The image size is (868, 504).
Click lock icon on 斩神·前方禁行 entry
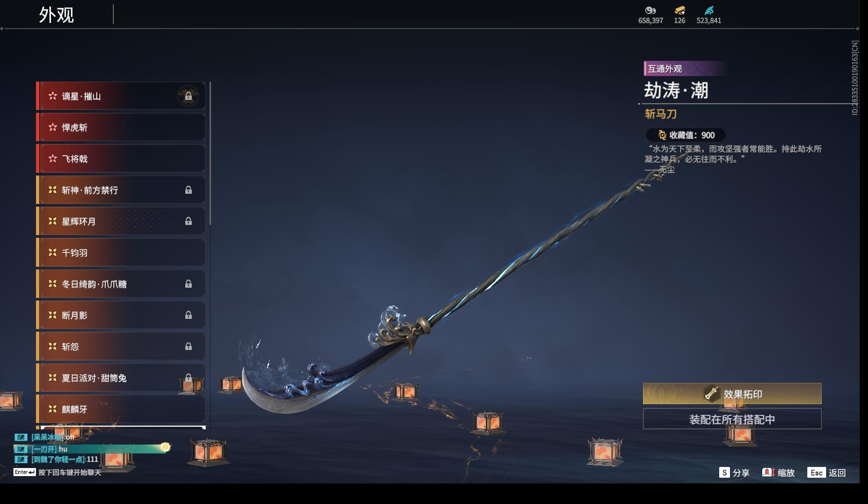coord(189,190)
